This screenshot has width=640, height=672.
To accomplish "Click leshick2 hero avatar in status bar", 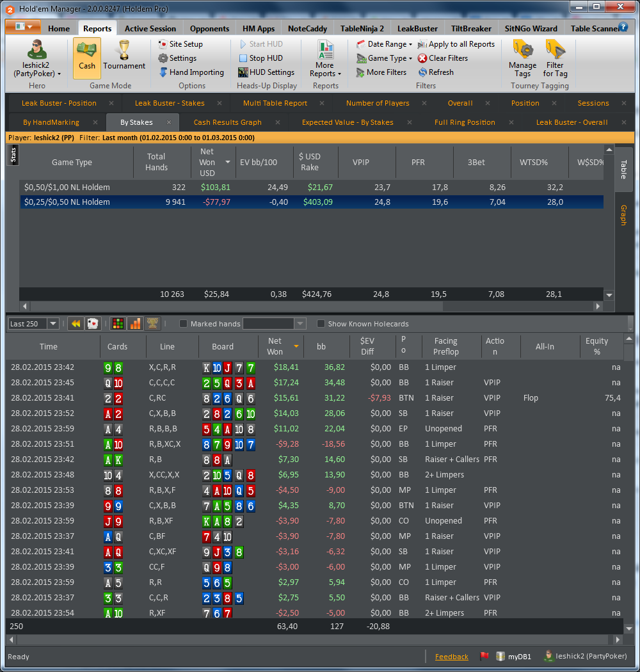I will [x=548, y=656].
